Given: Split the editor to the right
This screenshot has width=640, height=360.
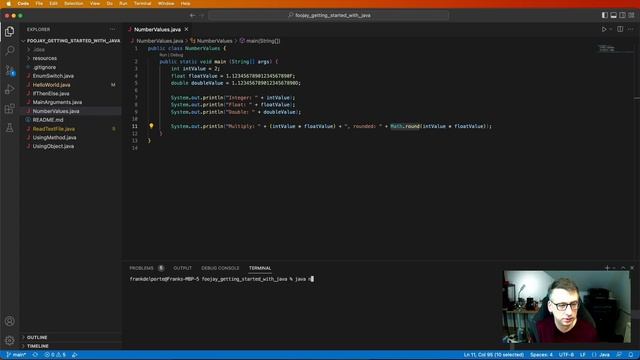Looking at the screenshot, I should coord(620,29).
